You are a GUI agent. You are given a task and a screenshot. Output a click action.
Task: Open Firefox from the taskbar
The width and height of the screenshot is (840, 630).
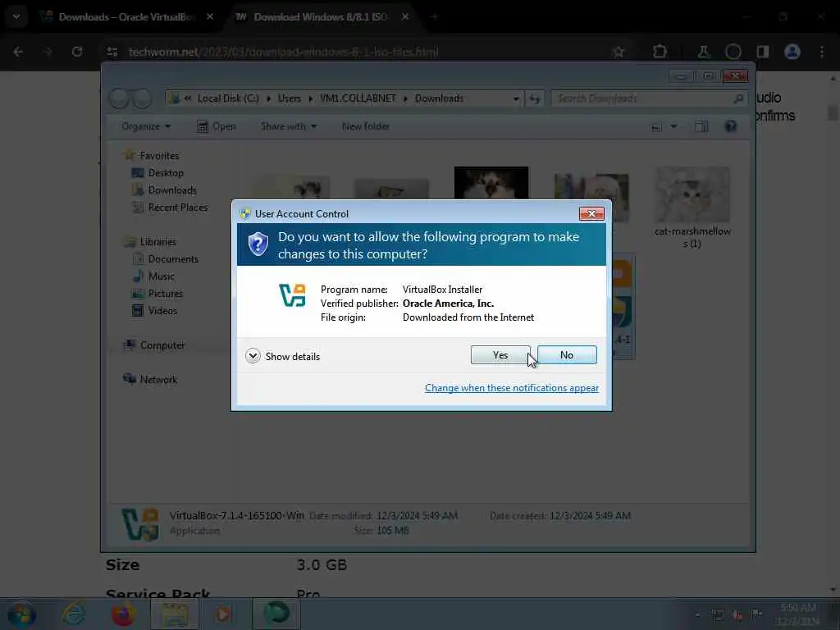pyautogui.click(x=123, y=614)
